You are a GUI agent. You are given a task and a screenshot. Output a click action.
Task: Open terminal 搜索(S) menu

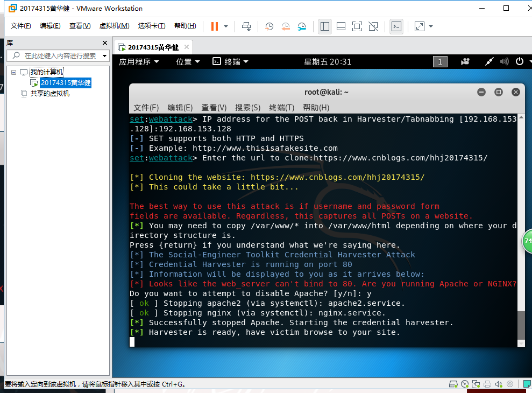click(x=247, y=108)
